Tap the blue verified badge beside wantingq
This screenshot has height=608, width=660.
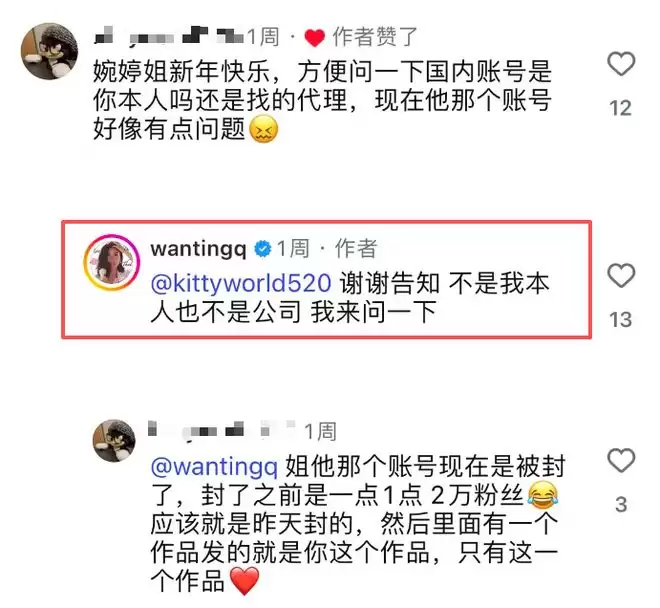263,249
